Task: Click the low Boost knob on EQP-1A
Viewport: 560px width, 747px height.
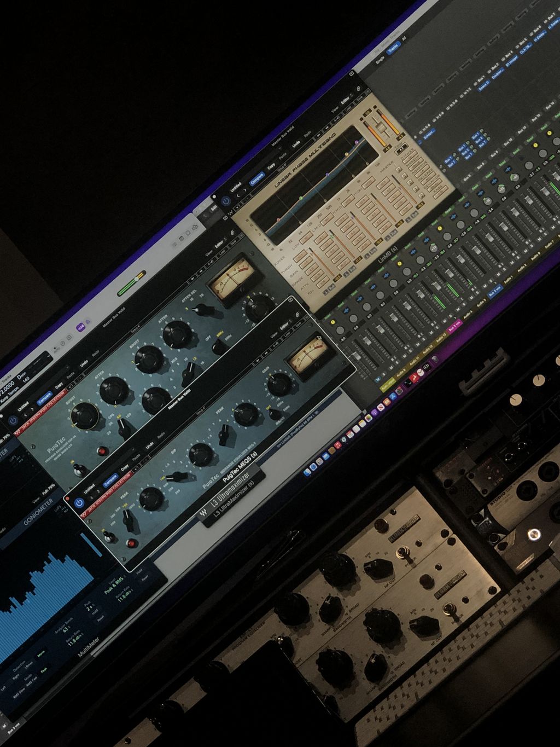Action: click(85, 415)
